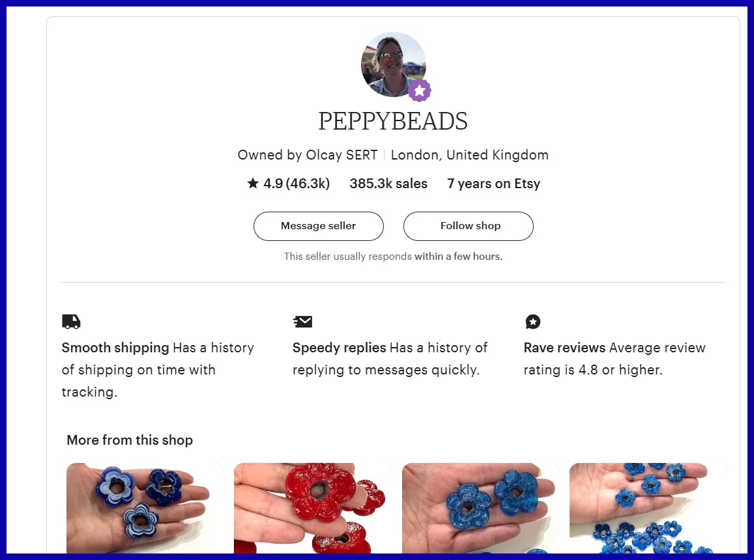Click the star icon beside 4.9 rating
This screenshot has width=754, height=560.
253,184
